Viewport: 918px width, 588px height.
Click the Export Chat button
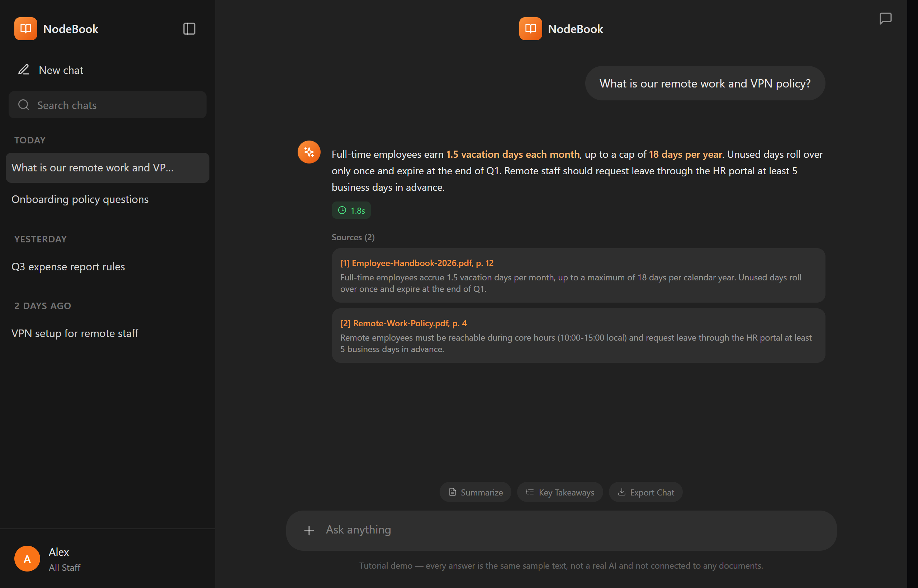[646, 492]
